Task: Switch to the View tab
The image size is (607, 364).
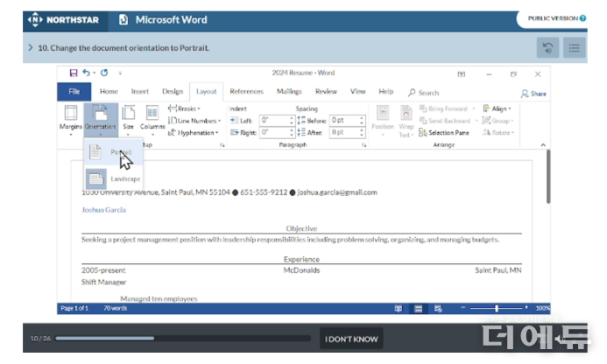Action: pos(357,92)
